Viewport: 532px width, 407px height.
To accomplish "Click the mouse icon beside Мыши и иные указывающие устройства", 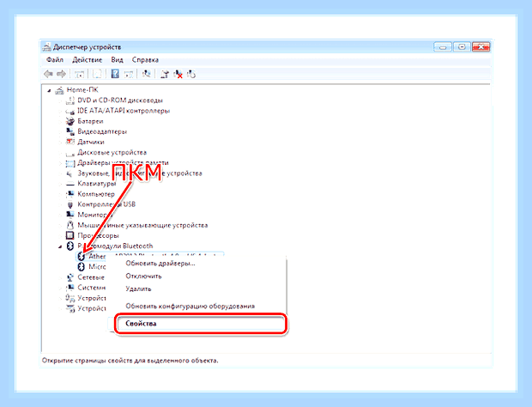I will pyautogui.click(x=70, y=225).
